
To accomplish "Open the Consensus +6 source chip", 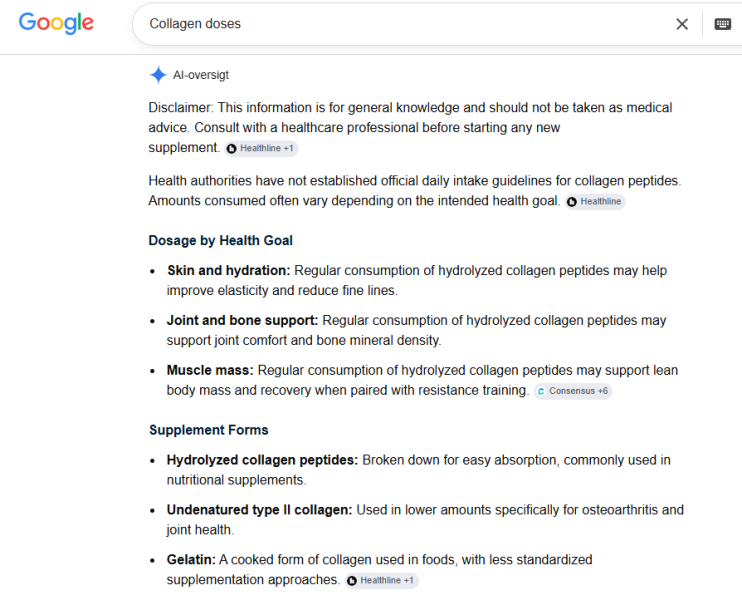I will pyautogui.click(x=573, y=391).
